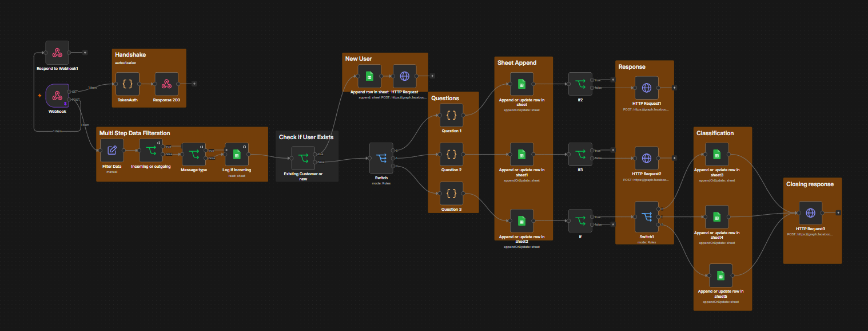Select the Classification sticky note title
The width and height of the screenshot is (868, 331).
[x=715, y=133]
